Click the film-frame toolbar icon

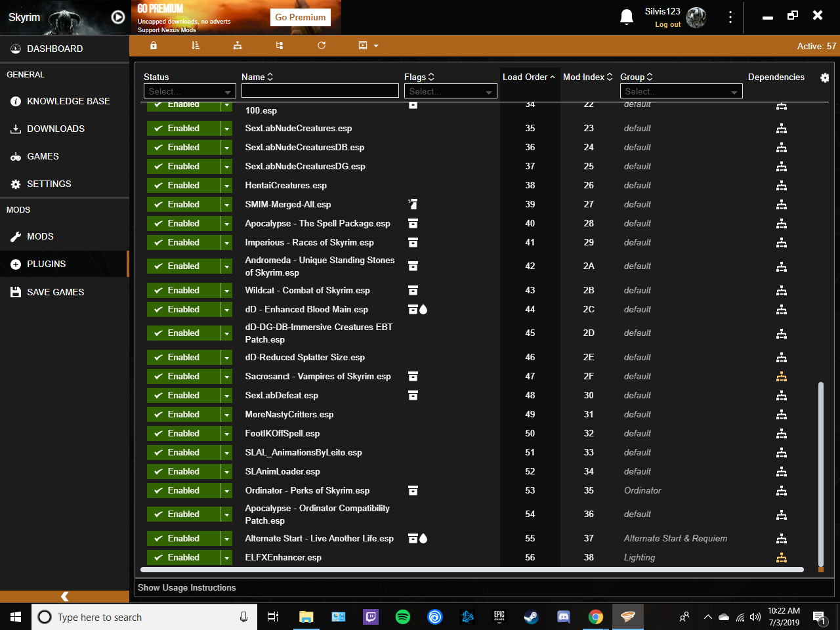[x=363, y=45]
